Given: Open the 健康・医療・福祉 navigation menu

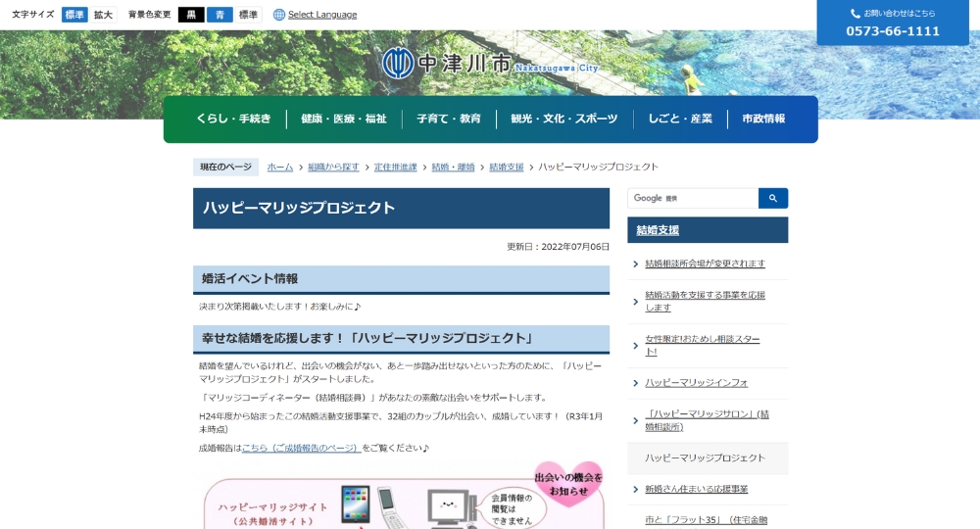Looking at the screenshot, I should 343,119.
